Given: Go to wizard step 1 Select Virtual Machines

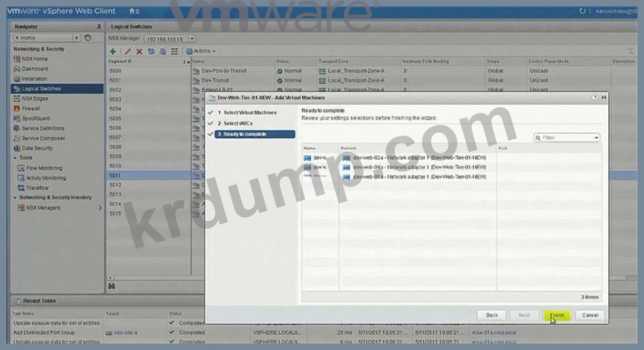Looking at the screenshot, I should tap(250, 112).
